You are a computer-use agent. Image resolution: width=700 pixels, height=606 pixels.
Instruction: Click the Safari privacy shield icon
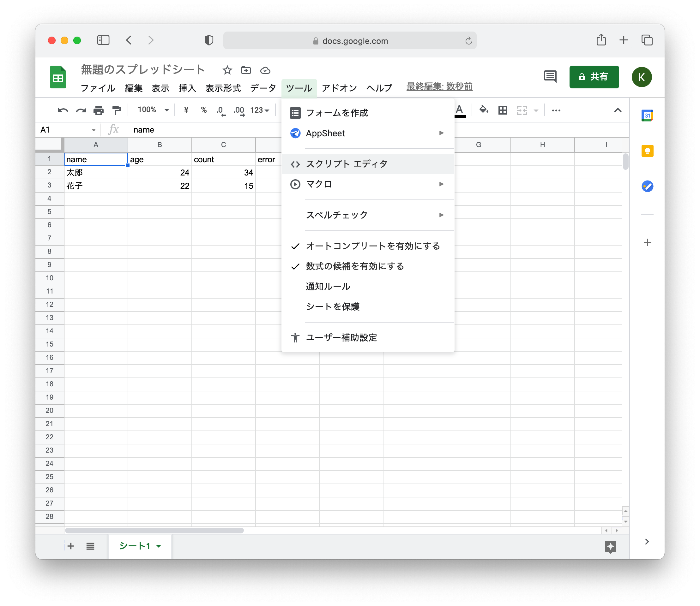click(x=209, y=40)
